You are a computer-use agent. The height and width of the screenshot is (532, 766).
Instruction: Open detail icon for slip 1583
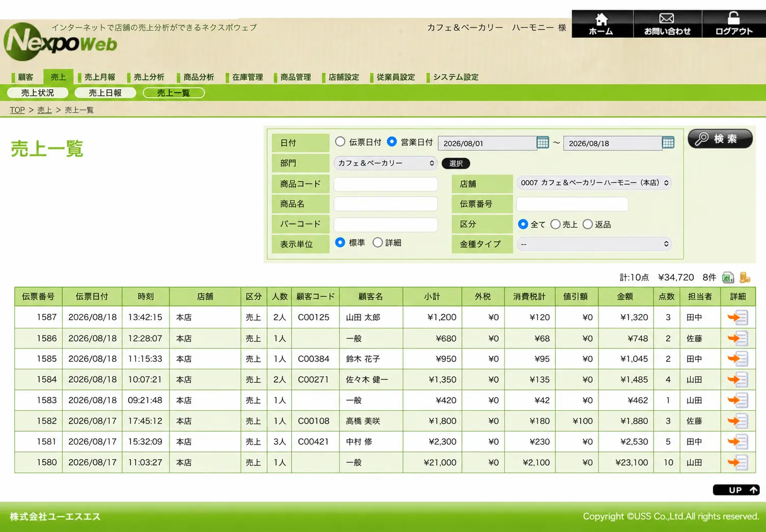click(x=737, y=400)
